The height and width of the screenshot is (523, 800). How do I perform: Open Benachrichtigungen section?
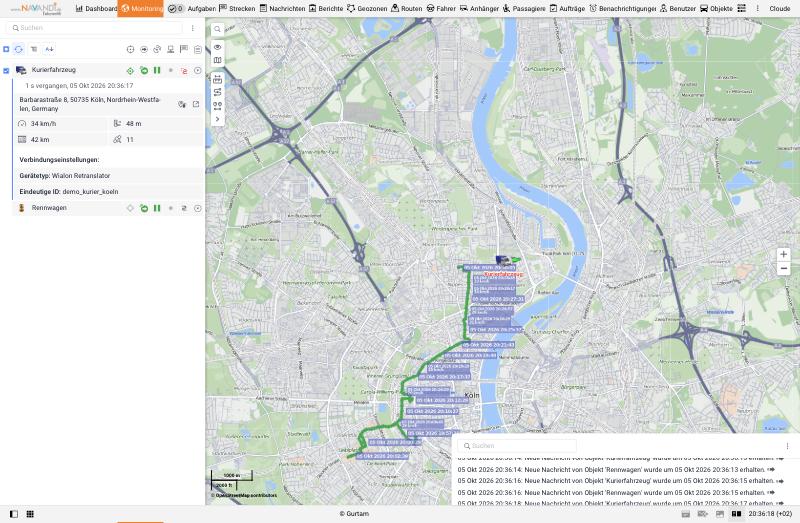[x=622, y=9]
